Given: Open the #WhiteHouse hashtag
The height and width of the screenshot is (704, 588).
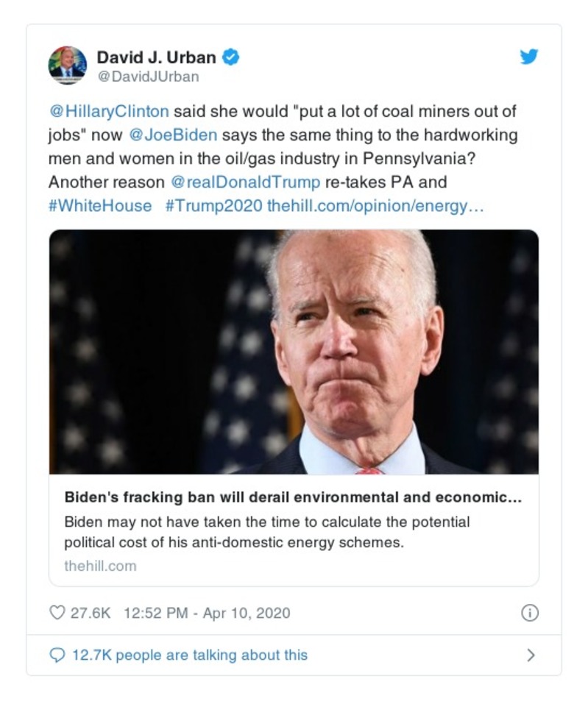Looking at the screenshot, I should [x=100, y=206].
